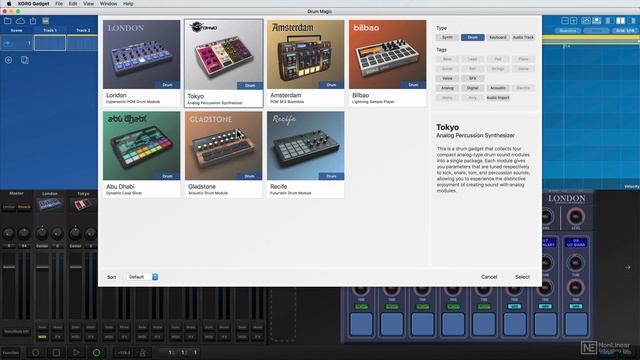Click the add scene plus icon
Viewport: 640px width, 360px height.
8,60
